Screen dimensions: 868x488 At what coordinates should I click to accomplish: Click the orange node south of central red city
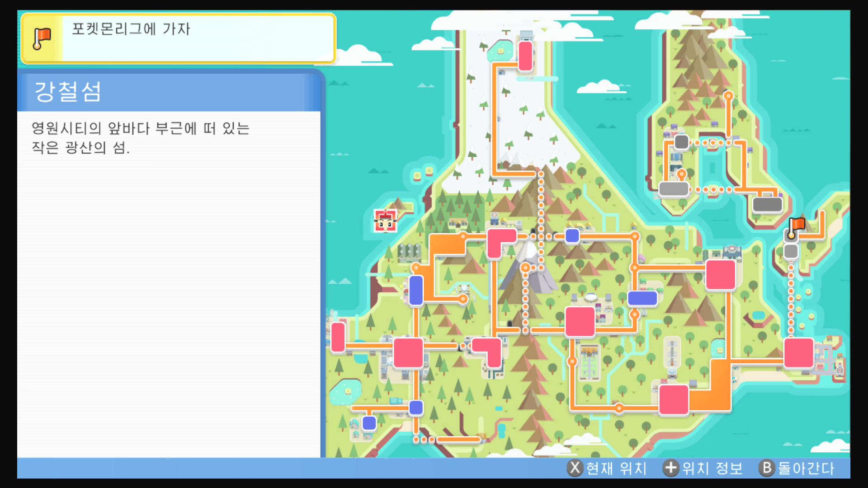pos(572,361)
